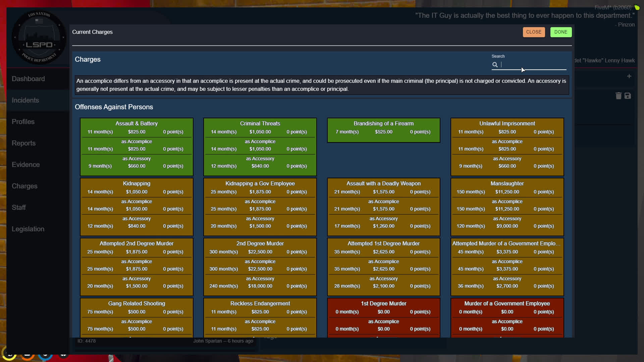Navigate to Legislation in sidebar
Screen dimensions: 644x362
[x=28, y=229]
